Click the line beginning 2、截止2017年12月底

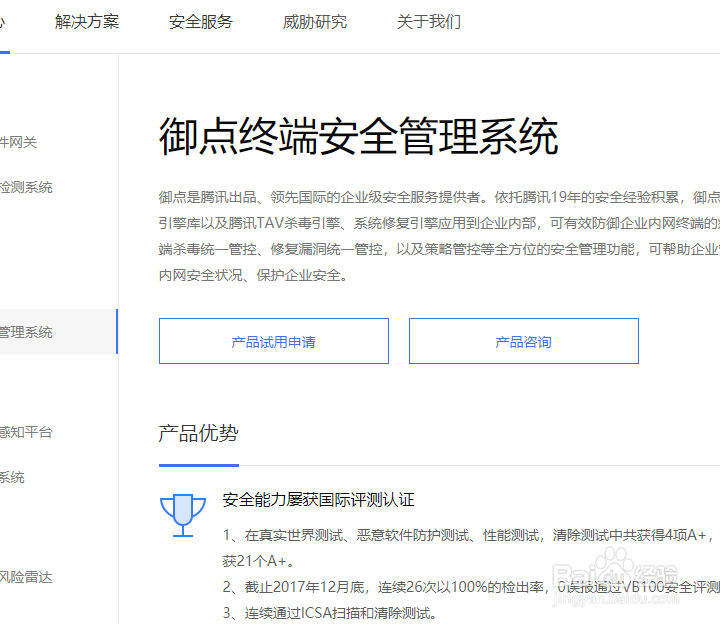click(471, 587)
